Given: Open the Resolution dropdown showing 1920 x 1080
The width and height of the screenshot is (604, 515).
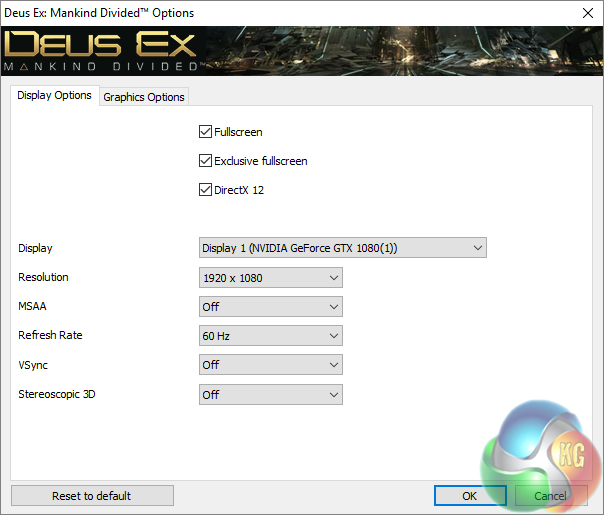Looking at the screenshot, I should click(270, 278).
